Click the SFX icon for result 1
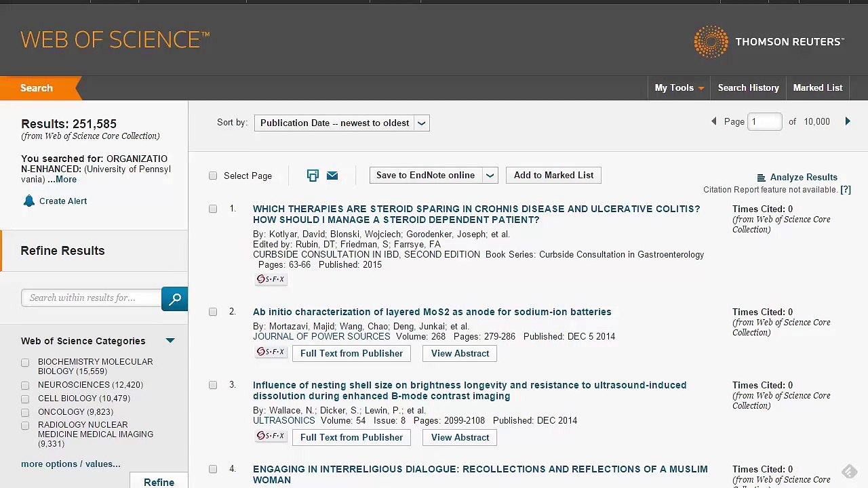The image size is (868, 488). click(271, 279)
